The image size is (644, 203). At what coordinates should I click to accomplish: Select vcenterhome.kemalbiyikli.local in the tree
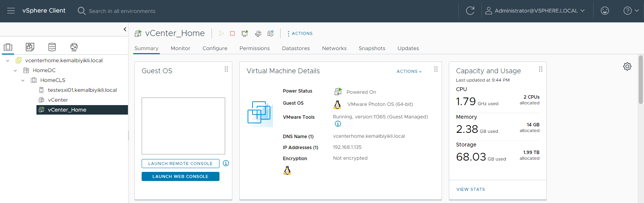click(x=64, y=60)
